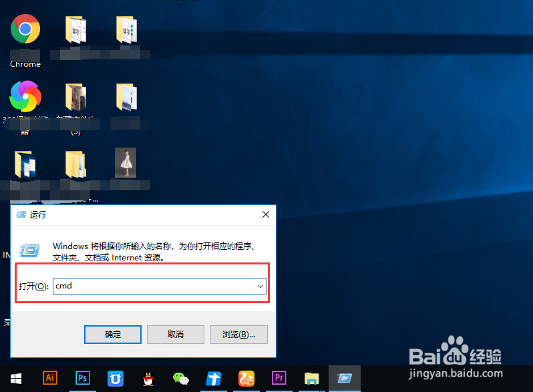This screenshot has height=392, width=533.
Task: Open the first folder in the top row
Action: tap(75, 30)
